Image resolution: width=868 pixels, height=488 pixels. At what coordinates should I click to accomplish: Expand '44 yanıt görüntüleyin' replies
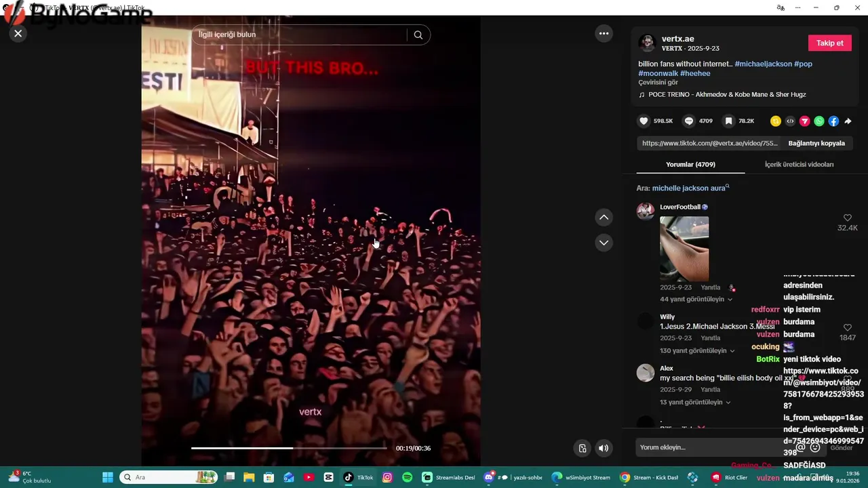click(696, 300)
